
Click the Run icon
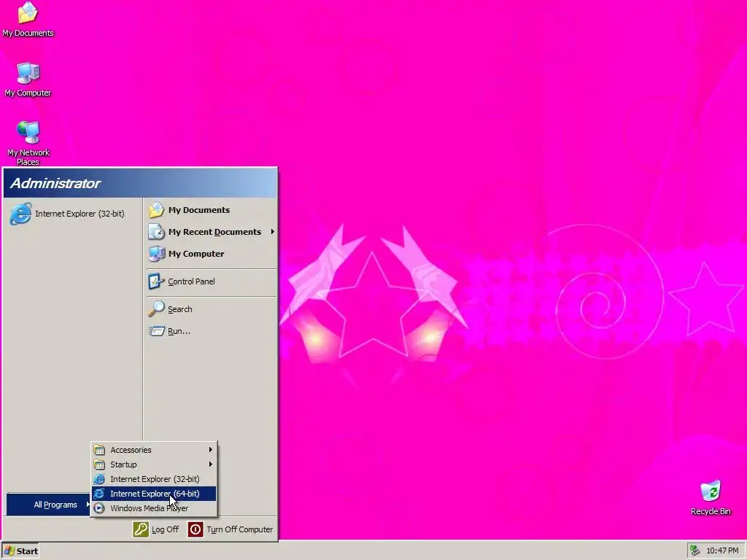coord(156,331)
